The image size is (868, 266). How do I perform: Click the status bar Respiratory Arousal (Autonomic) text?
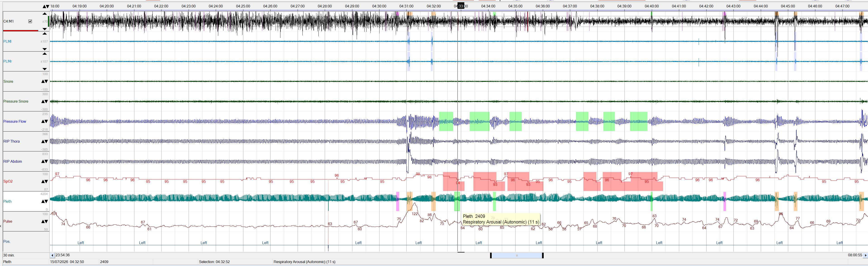pyautogui.click(x=304, y=262)
